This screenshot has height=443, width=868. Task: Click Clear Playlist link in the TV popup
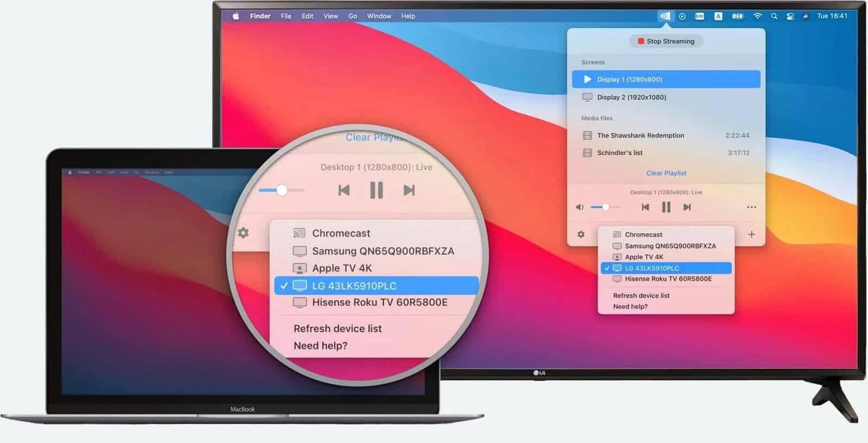tap(666, 174)
